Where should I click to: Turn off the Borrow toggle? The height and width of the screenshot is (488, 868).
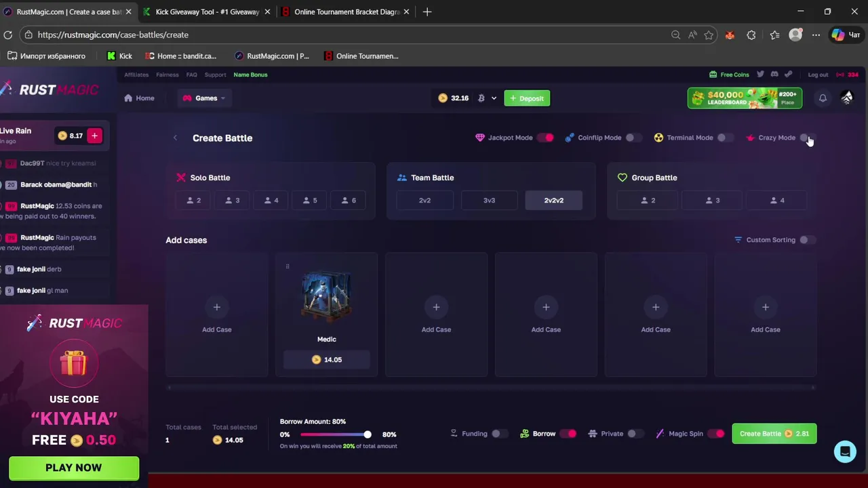[x=568, y=434]
